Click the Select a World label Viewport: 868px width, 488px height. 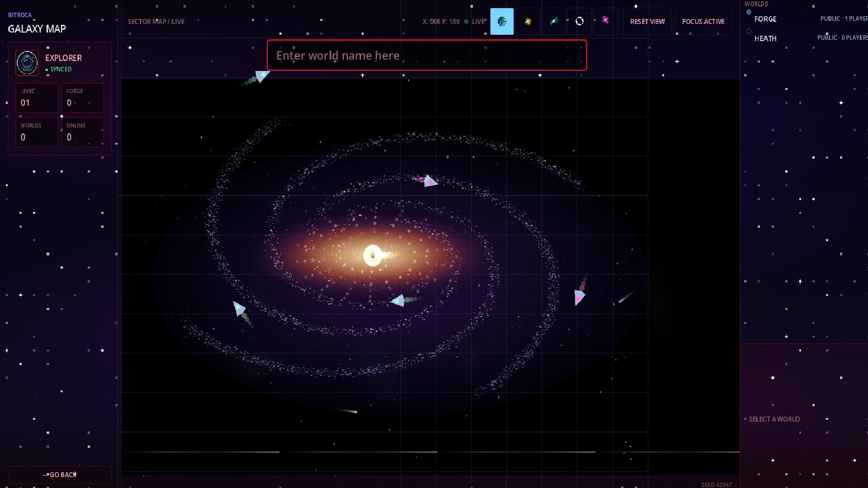click(x=774, y=419)
